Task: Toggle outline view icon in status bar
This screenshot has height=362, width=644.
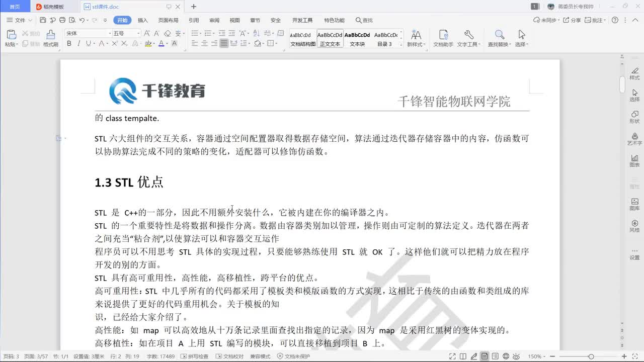Action: 496,356
